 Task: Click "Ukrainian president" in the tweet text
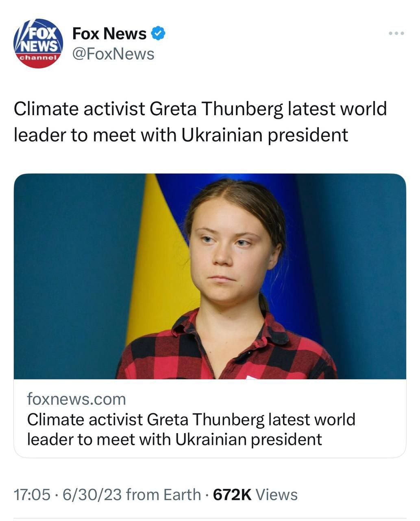[x=264, y=135]
